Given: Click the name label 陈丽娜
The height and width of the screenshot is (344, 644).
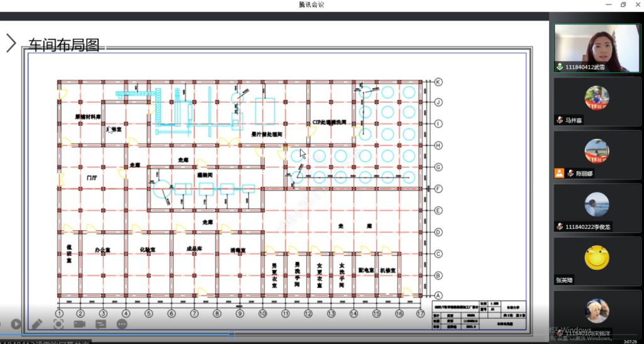Looking at the screenshot, I should click(x=584, y=174).
